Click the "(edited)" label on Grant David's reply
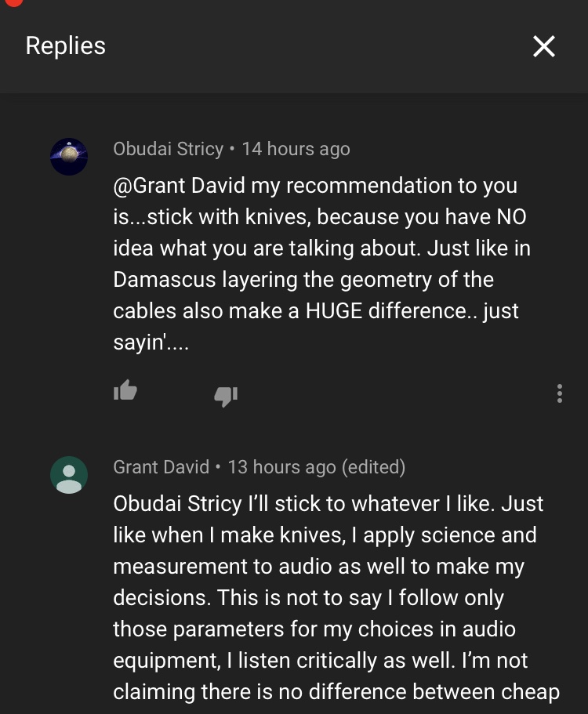Screen dimensions: 588x714 [x=373, y=467]
